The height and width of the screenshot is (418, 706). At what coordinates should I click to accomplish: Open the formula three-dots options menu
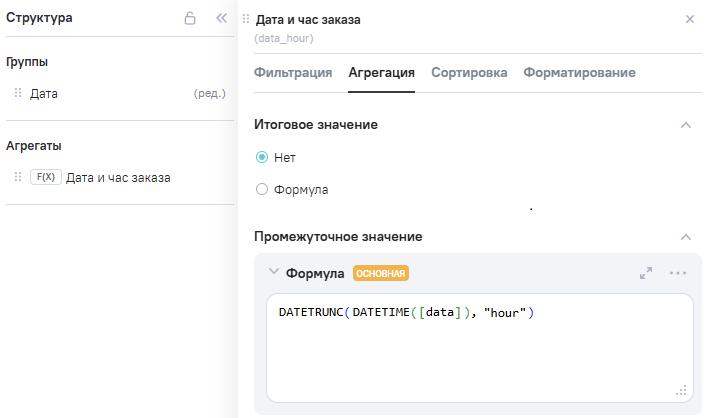pos(678,273)
